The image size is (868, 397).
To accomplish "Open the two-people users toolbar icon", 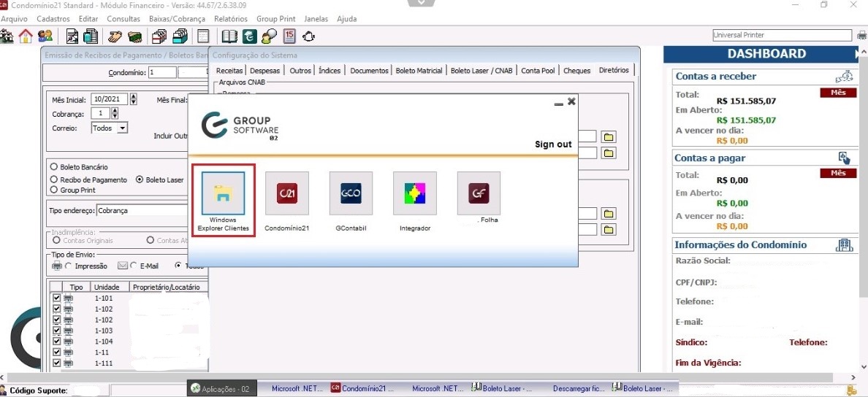I will point(45,36).
